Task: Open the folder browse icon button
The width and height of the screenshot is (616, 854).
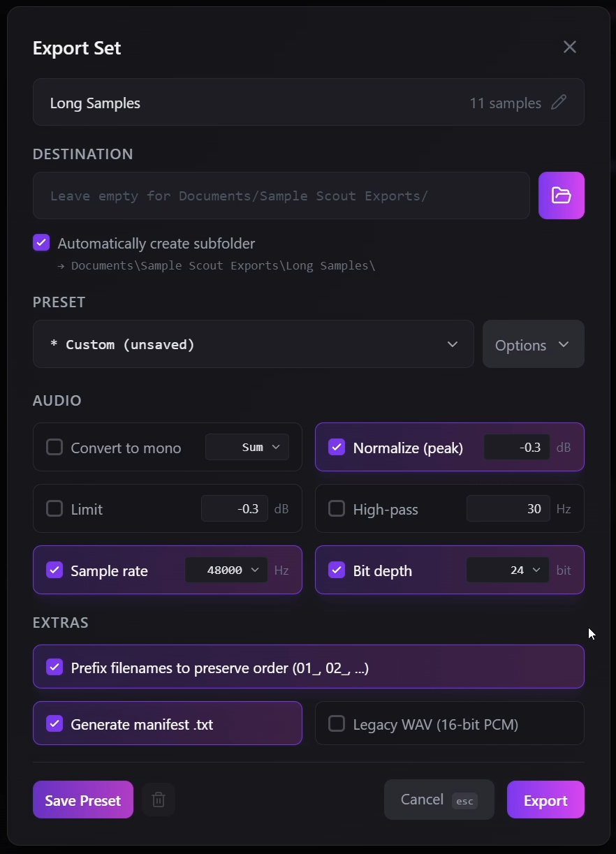Action: pyautogui.click(x=561, y=196)
